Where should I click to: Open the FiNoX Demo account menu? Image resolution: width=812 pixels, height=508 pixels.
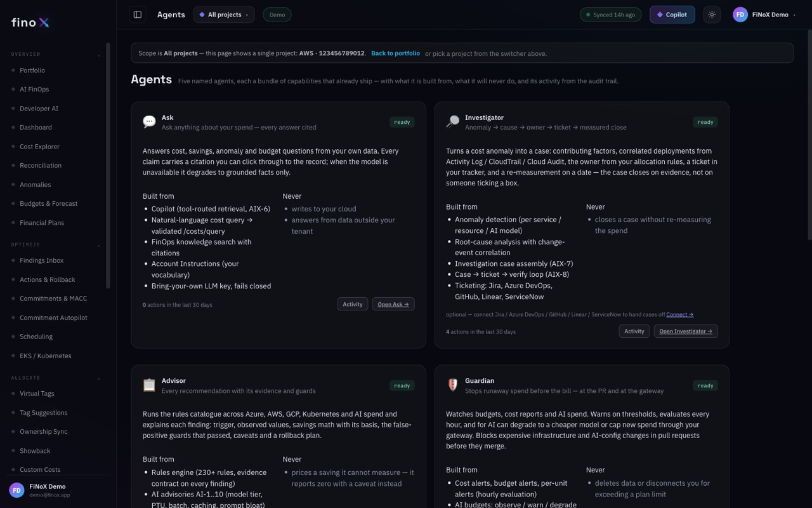click(x=764, y=15)
